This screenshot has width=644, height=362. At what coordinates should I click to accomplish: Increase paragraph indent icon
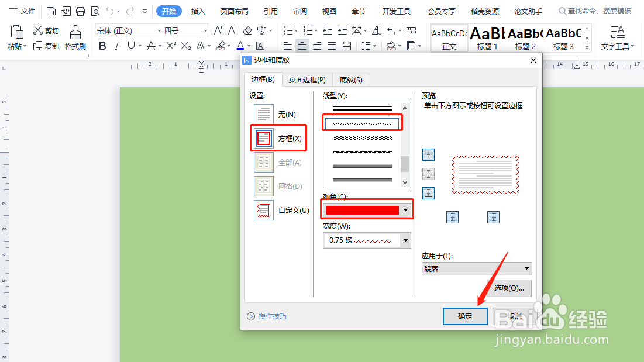[342, 30]
